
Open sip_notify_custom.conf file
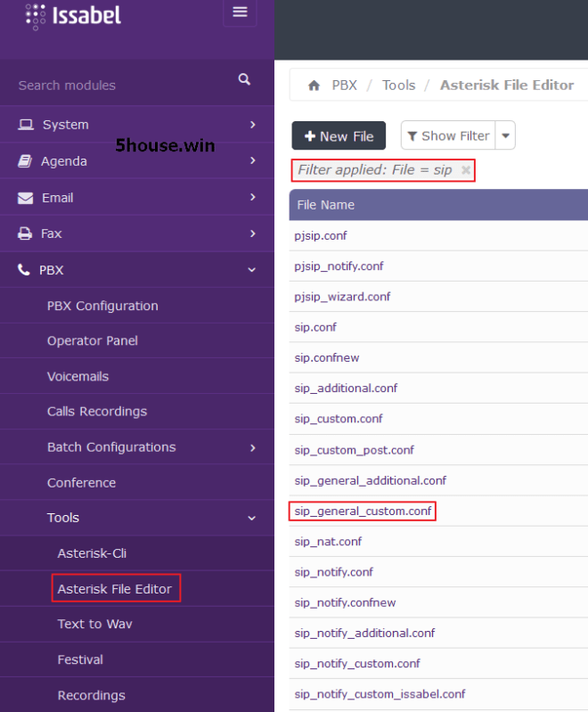tap(357, 663)
